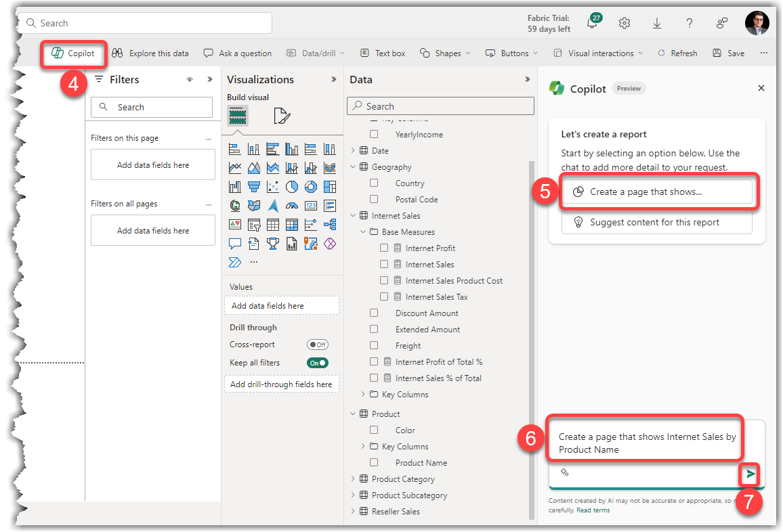Viewport: 783px width, 532px height.
Task: Open the help question mark icon
Action: 690,23
